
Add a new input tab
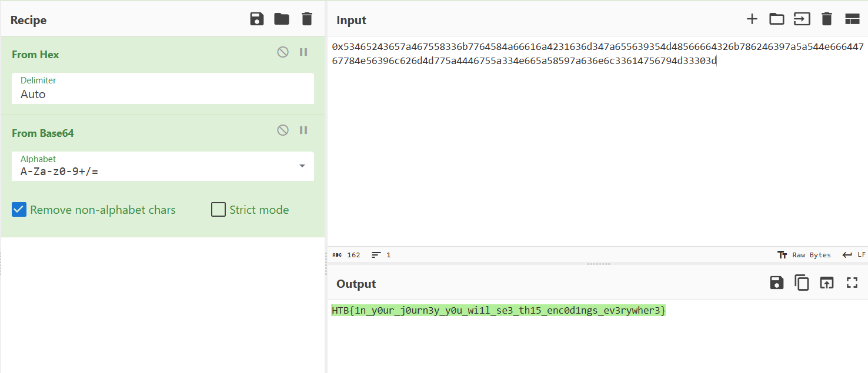[x=752, y=19]
